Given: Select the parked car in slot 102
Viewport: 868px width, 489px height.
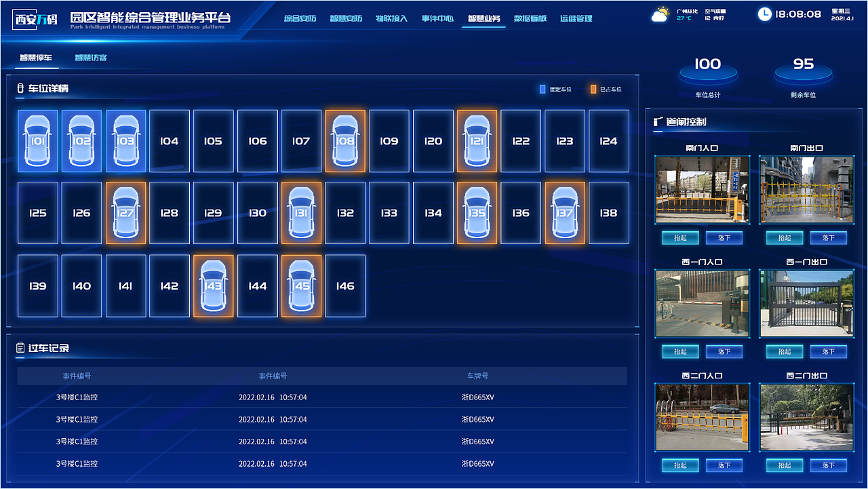Looking at the screenshot, I should pos(82,141).
